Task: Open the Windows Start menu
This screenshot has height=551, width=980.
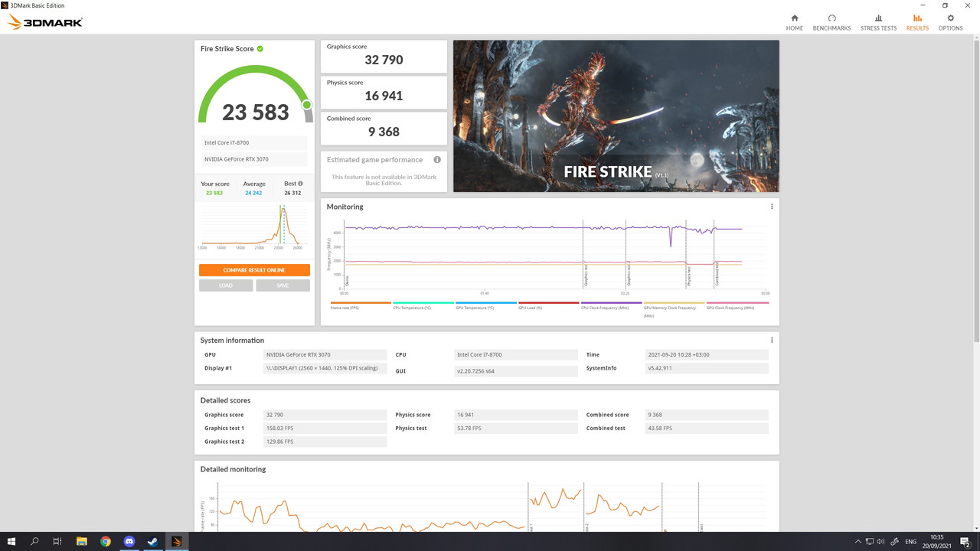Action: point(11,541)
